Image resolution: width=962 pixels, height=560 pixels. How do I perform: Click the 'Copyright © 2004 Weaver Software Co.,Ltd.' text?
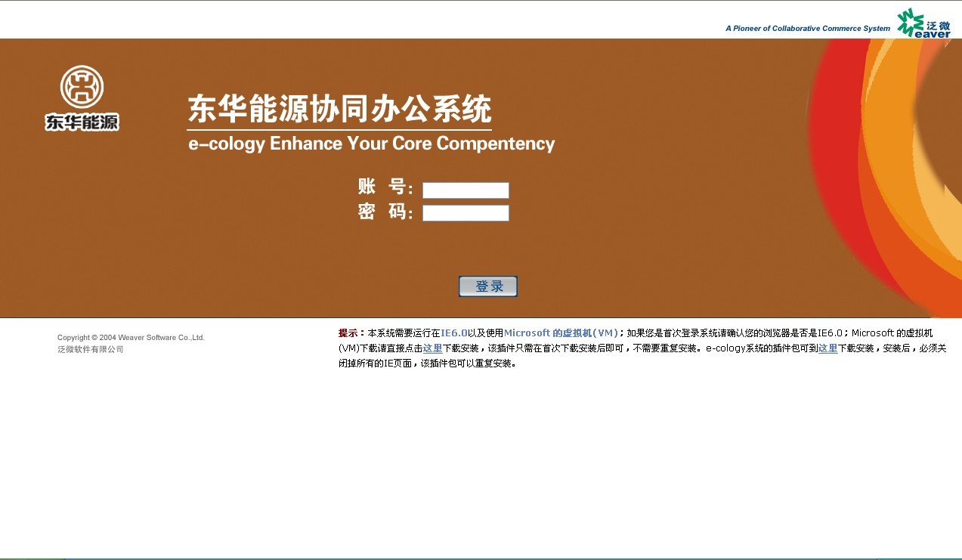click(x=131, y=338)
